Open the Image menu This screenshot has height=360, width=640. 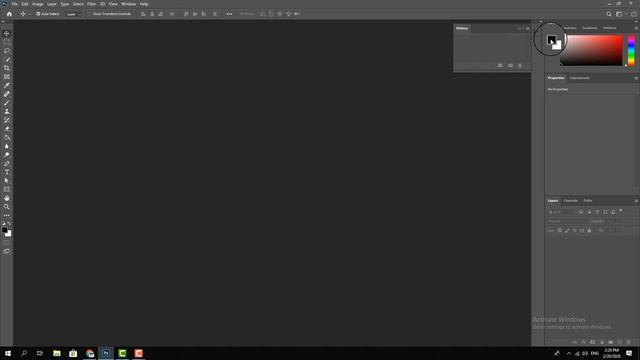(x=38, y=4)
